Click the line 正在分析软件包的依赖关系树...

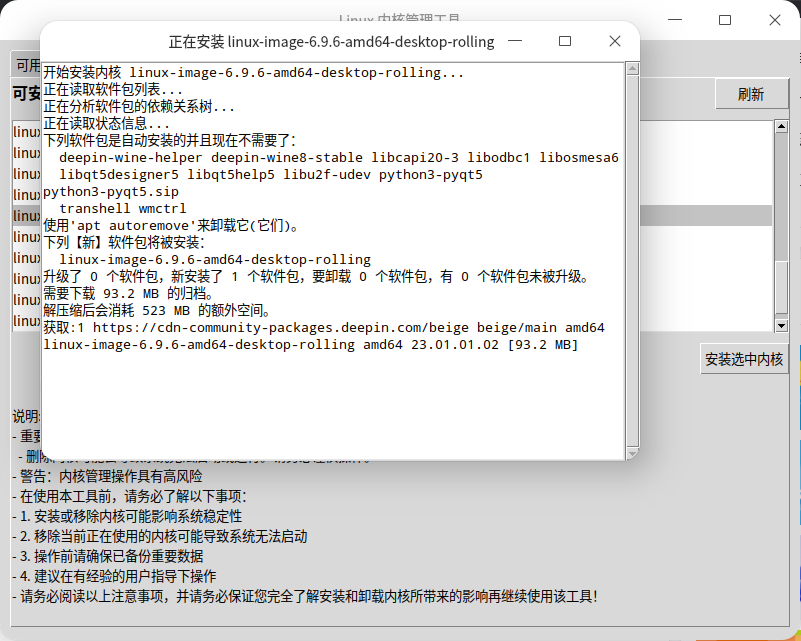coord(139,106)
